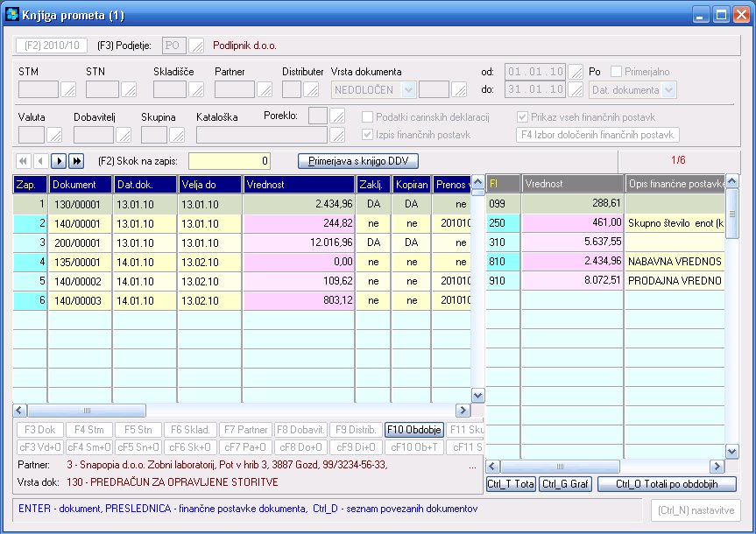This screenshot has height=534, width=756.
Task: Click the Dokument column header
Action: pos(81,185)
